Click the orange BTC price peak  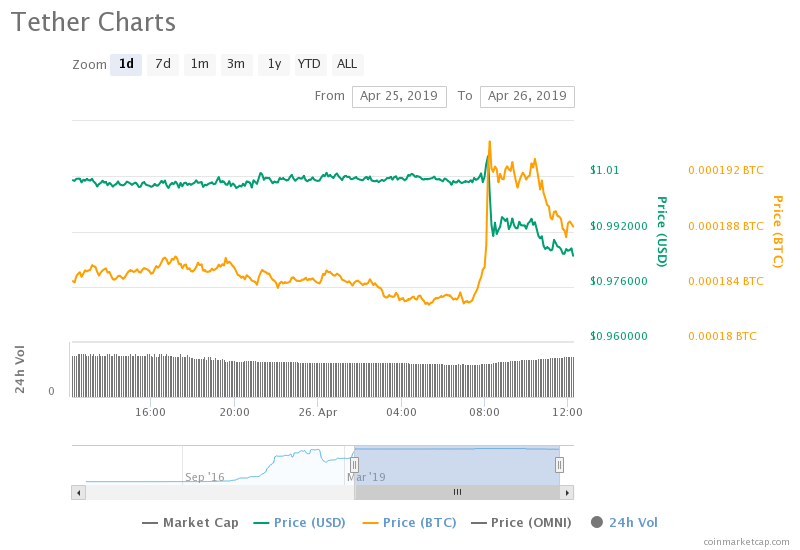[x=490, y=142]
